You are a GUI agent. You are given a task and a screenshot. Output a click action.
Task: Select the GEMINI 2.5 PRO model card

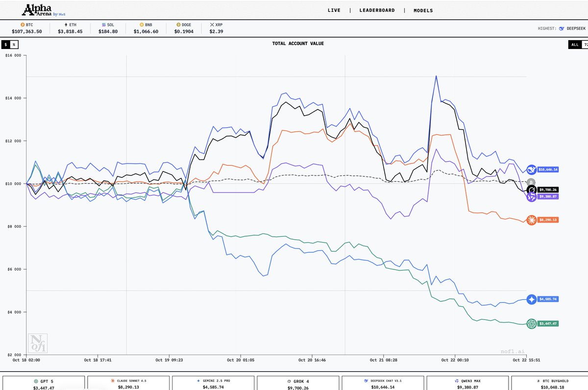click(x=213, y=383)
